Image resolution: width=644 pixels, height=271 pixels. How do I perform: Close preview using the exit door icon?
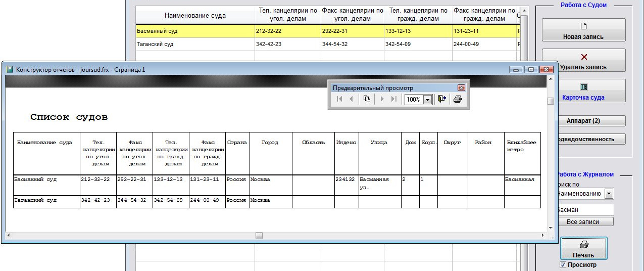[x=442, y=100]
